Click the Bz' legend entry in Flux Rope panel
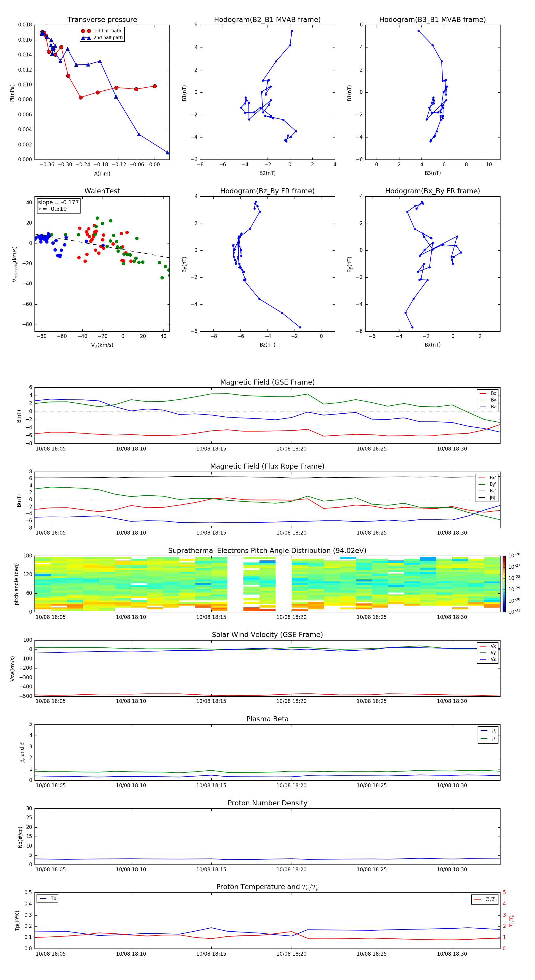The image size is (535, 980). pyautogui.click(x=487, y=491)
